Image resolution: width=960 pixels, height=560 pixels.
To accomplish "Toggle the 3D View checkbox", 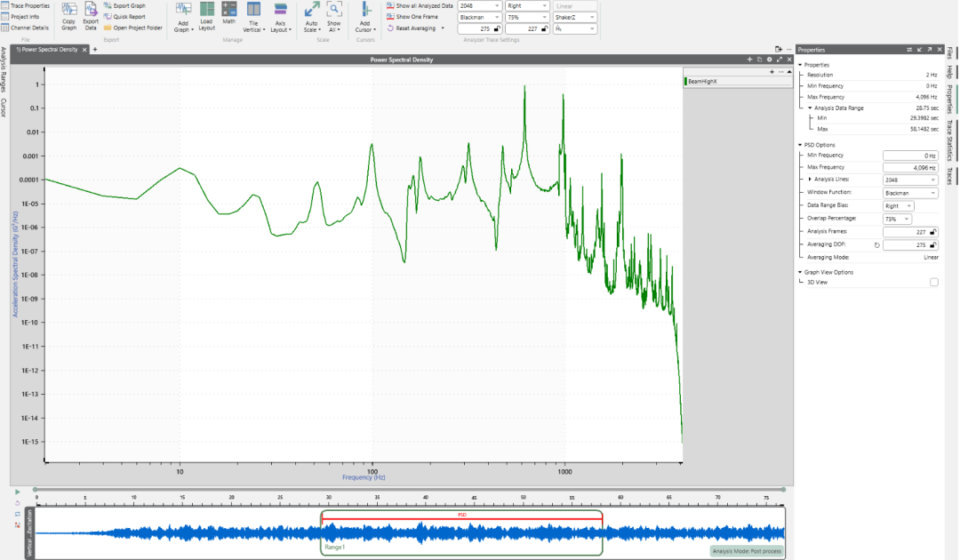I will (933, 282).
